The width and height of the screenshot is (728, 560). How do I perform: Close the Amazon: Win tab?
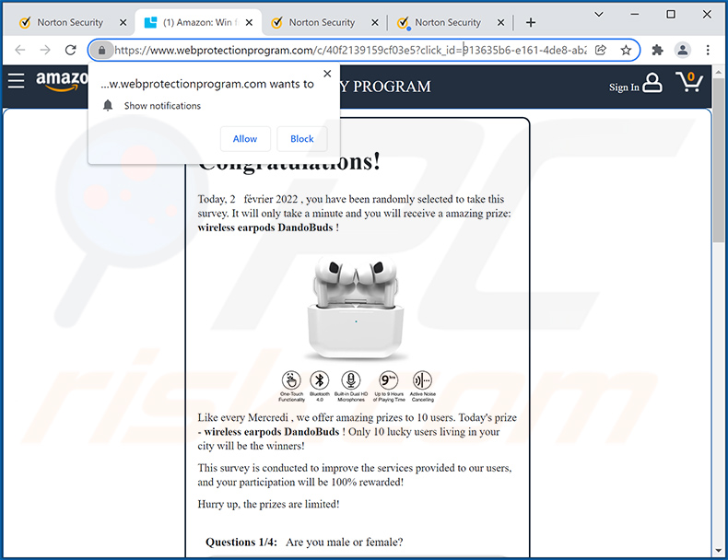(250, 22)
